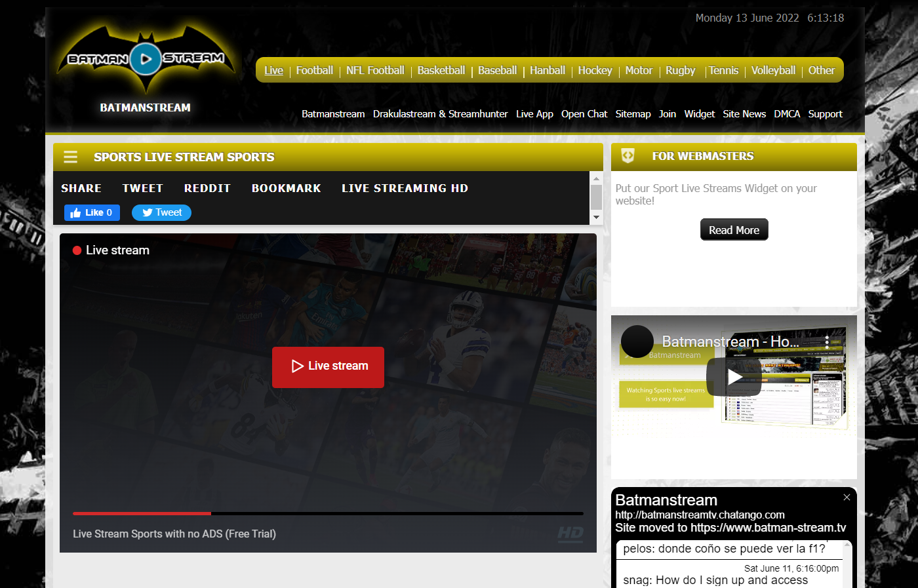Open YouTube video options three-dot menu
Image resolution: width=918 pixels, height=588 pixels.
827,341
